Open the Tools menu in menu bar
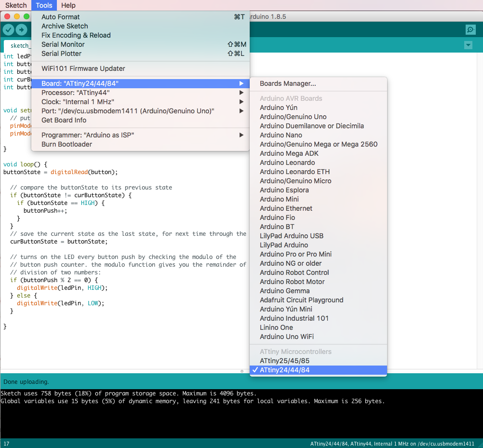 (44, 5)
